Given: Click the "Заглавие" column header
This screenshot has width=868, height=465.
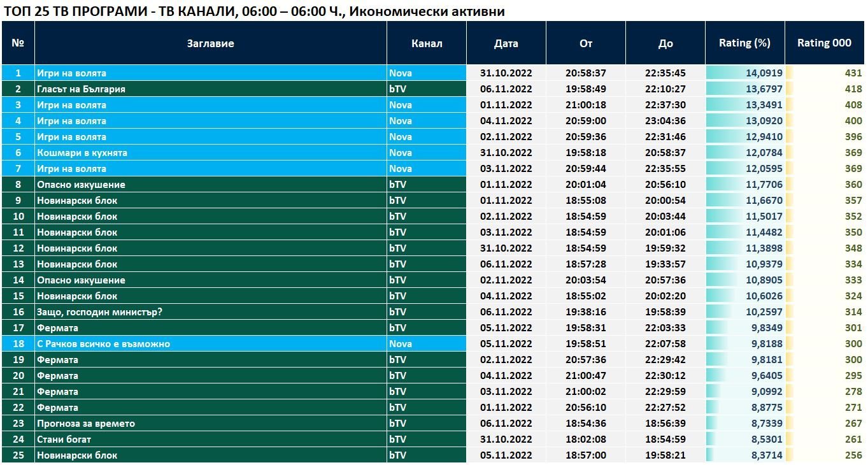Looking at the screenshot, I should 210,43.
